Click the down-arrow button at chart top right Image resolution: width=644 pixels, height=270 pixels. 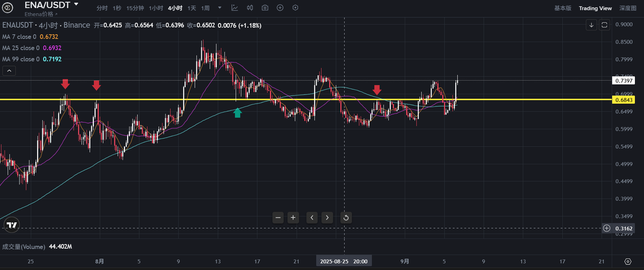coord(591,25)
